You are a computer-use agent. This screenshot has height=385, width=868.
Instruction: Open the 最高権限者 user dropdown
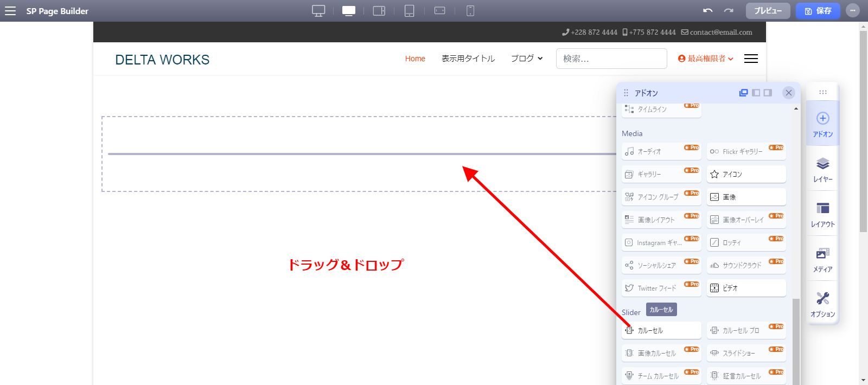pyautogui.click(x=706, y=59)
